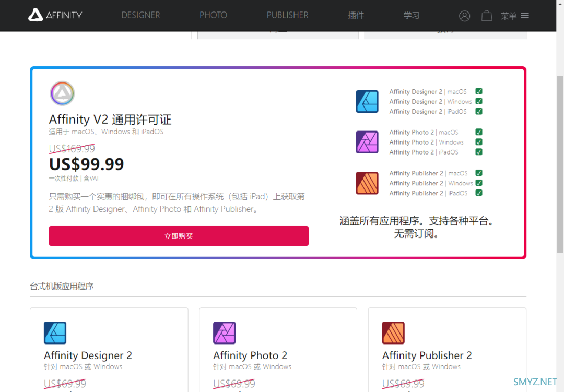Click checkmark for Affinity Designer 2 Windows
Screen dimensions: 564x392
point(479,101)
